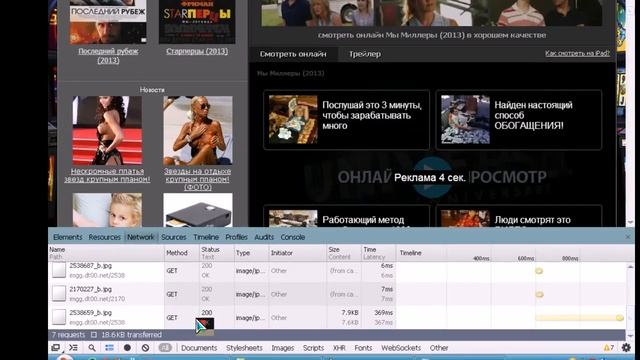Screen dimensions: 640x360
Task: Filter network by Stylesheets
Action: coord(244,348)
